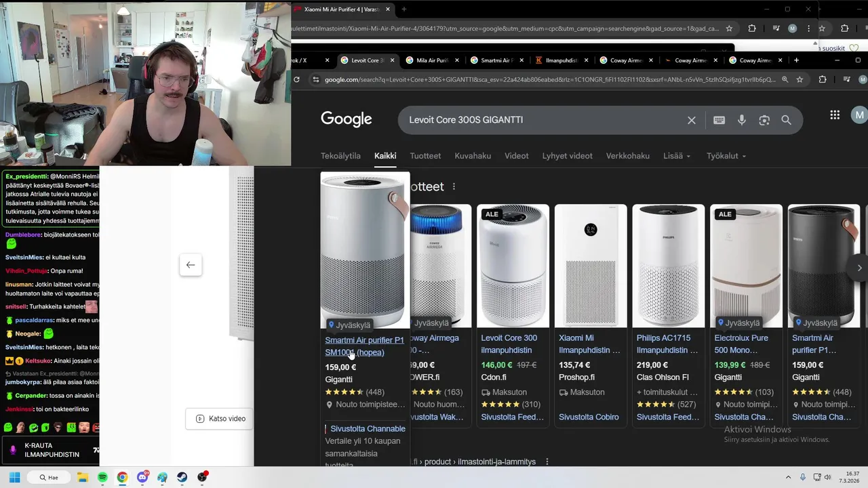Click the 135,74 € Proshop.fi price
868x488 pixels.
(575, 365)
